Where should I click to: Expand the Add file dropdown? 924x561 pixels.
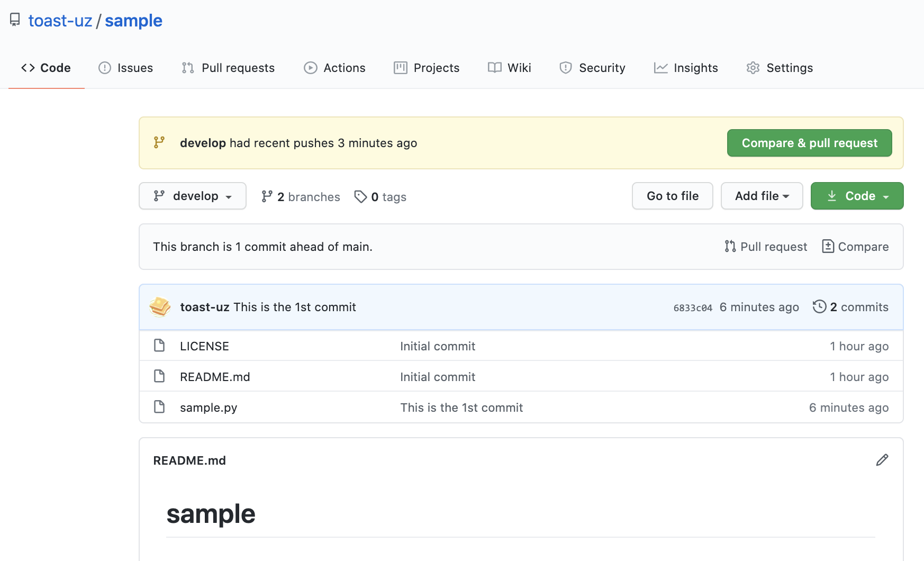762,196
